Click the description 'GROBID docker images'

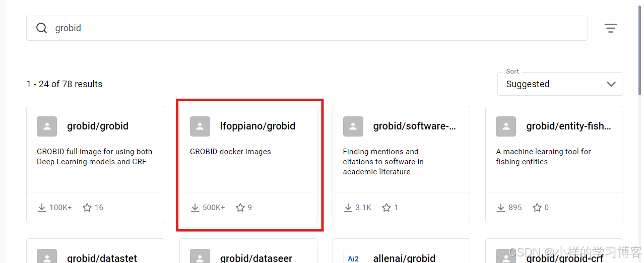click(x=230, y=152)
